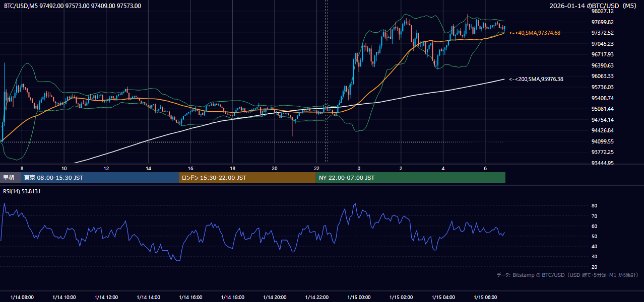Image resolution: width=644 pixels, height=302 pixels.
Task: Click hour label 4 under the price chart
Action: (443, 168)
